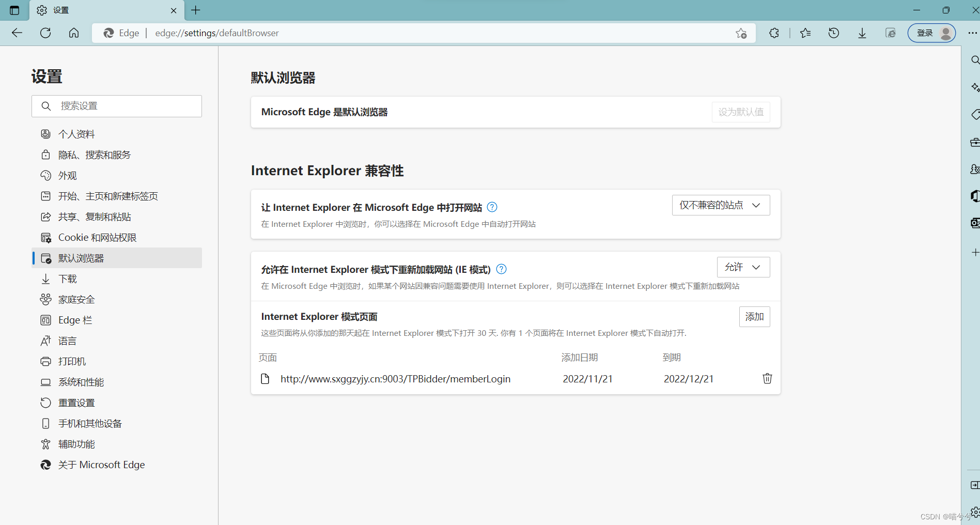Click the Internet Explorer mode toolbar icon
The height and width of the screenshot is (525, 980).
[891, 33]
